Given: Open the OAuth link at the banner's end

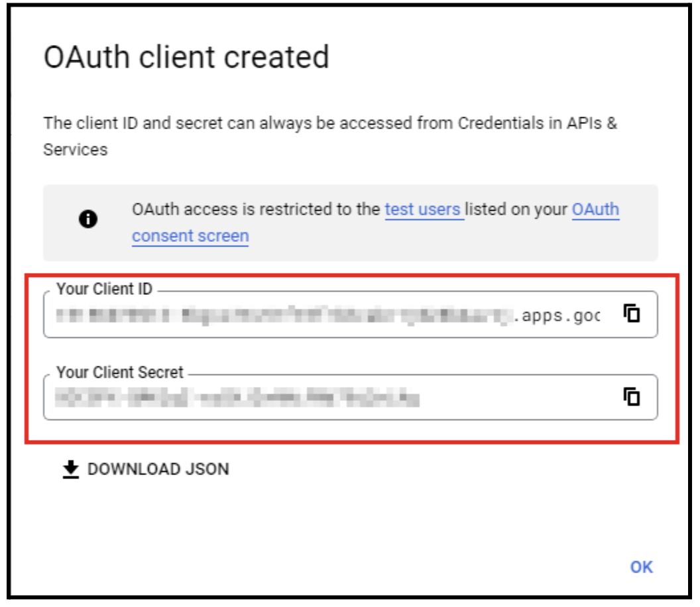Looking at the screenshot, I should [x=595, y=209].
